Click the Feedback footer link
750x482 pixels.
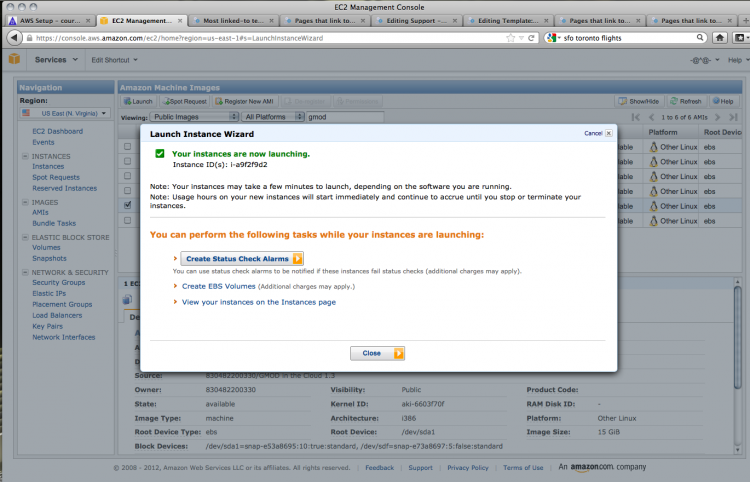380,468
